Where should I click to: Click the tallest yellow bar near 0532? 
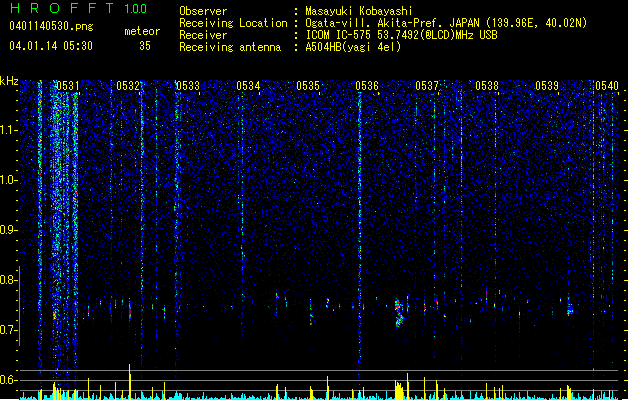(x=130, y=382)
